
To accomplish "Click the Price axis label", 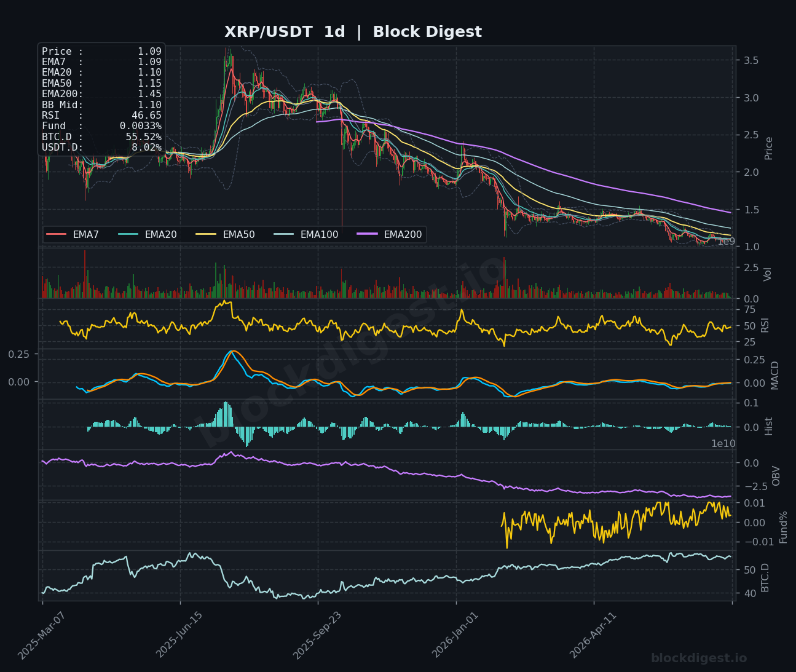I will click(769, 148).
